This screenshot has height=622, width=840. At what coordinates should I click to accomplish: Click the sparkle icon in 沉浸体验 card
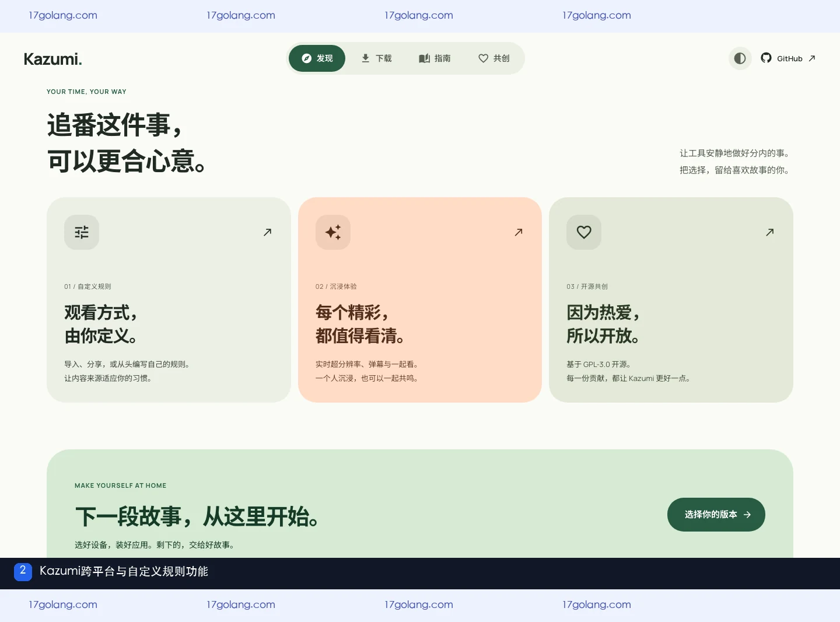pyautogui.click(x=333, y=232)
